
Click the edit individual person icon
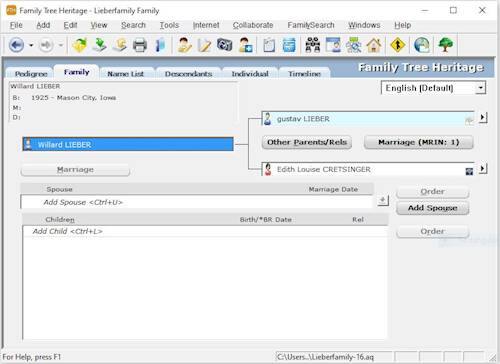[x=184, y=45]
